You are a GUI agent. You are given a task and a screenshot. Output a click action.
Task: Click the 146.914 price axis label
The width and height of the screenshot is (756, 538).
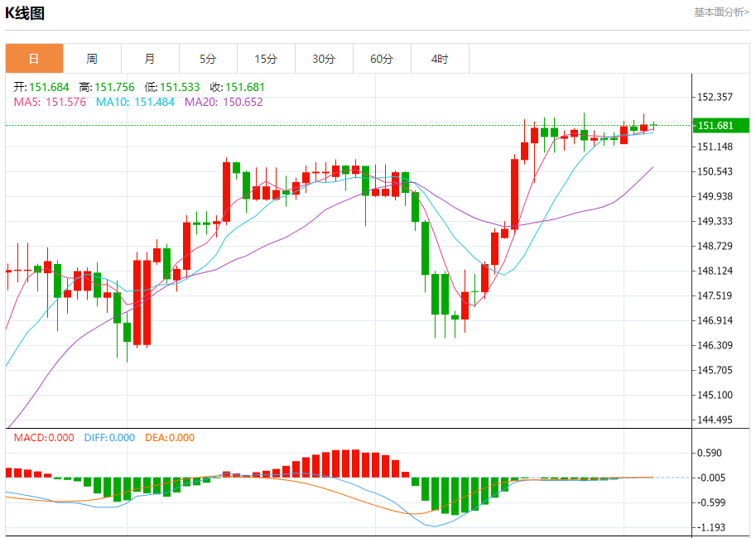click(715, 320)
